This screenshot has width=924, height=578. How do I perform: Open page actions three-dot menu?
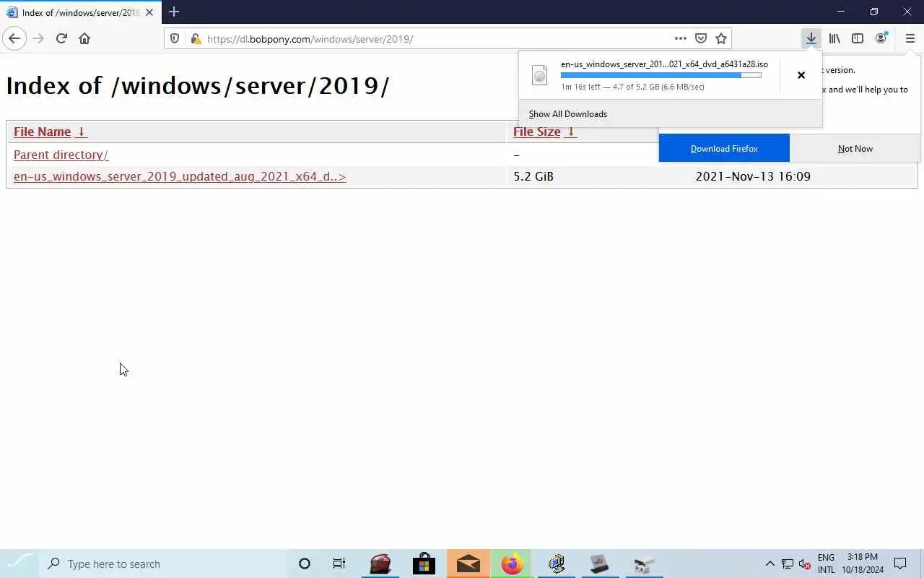pos(680,38)
